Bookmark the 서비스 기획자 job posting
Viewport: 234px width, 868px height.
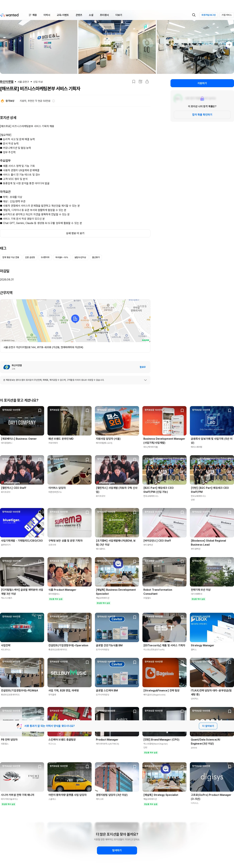(x=134, y=82)
